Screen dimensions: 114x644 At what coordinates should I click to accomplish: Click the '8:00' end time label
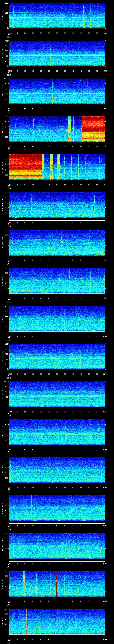point(105,260)
